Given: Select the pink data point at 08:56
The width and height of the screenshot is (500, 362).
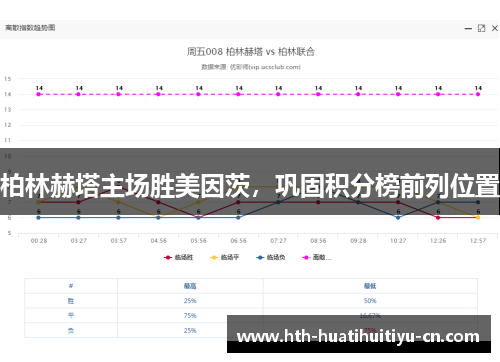Looking at the screenshot, I should (318, 94).
